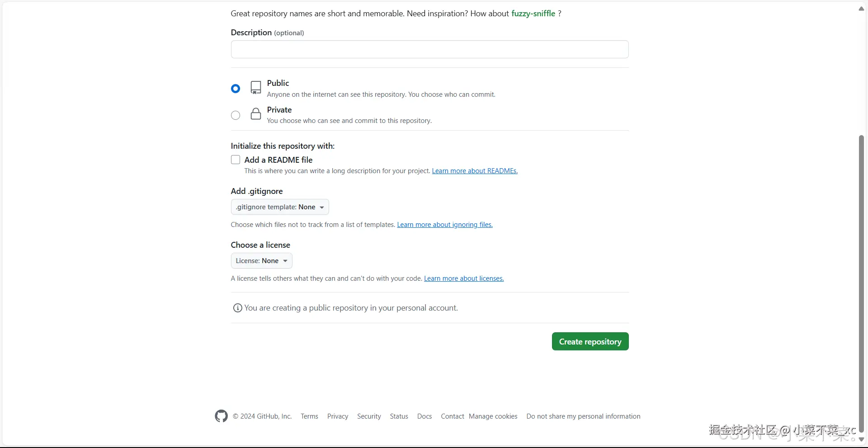Viewport: 868px width, 448px height.
Task: Click into the Description input field
Action: tap(429, 49)
